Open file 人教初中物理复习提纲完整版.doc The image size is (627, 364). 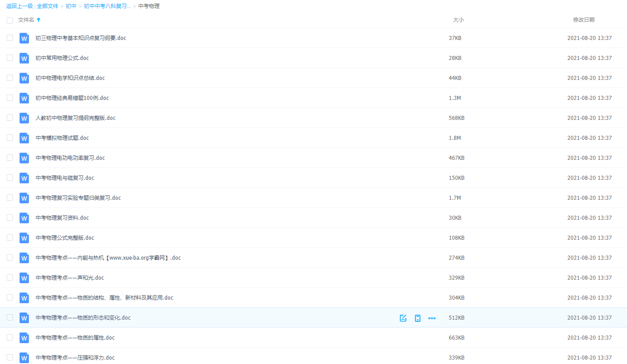click(76, 118)
